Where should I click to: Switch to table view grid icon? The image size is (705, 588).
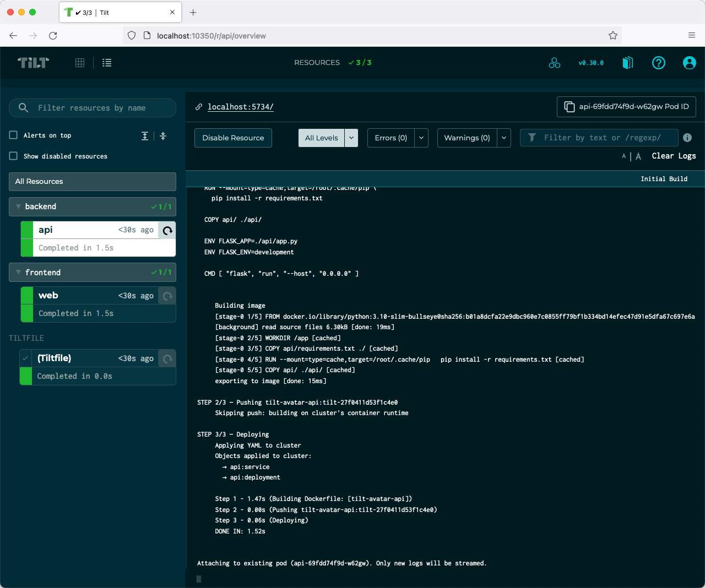tap(80, 63)
